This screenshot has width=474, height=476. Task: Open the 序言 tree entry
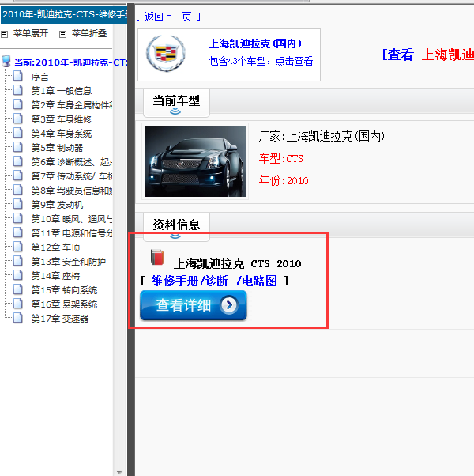pos(40,77)
